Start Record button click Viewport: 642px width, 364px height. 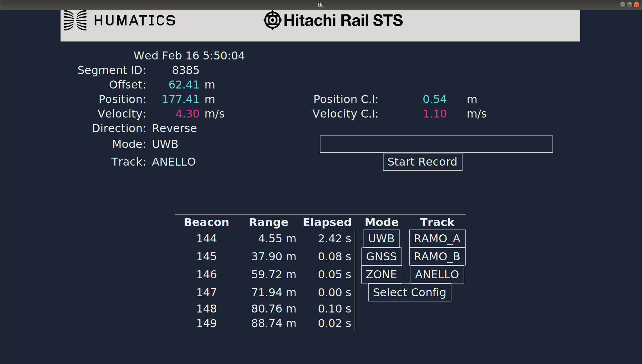(x=422, y=162)
